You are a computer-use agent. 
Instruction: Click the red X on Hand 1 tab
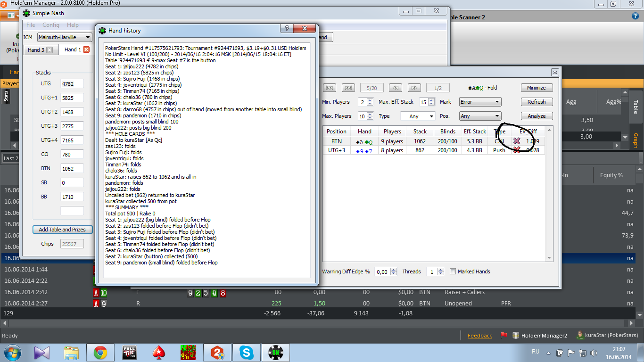point(86,49)
